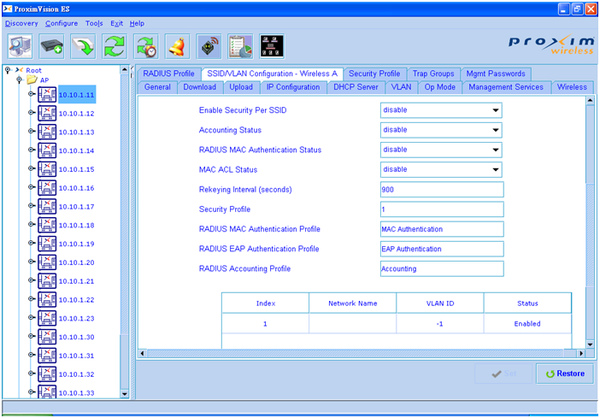The width and height of the screenshot is (600, 418).
Task: Click the device icon for 10.10.1.12
Action: tap(47, 113)
